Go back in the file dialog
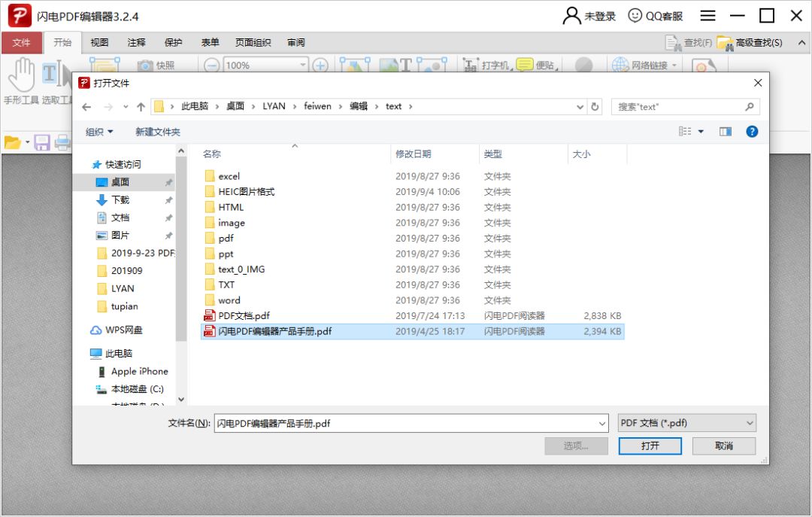Image resolution: width=812 pixels, height=517 pixels. pos(86,107)
